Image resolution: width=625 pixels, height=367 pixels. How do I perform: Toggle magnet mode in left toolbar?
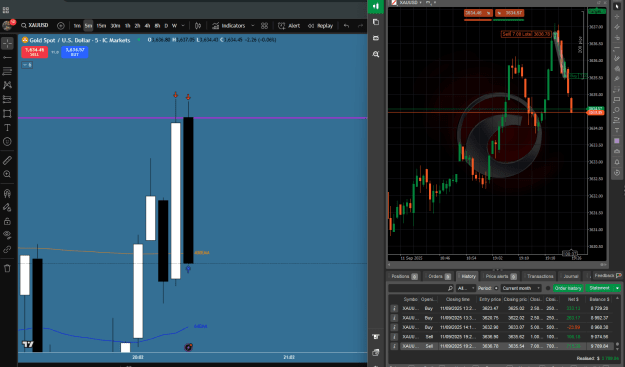pos(7,194)
